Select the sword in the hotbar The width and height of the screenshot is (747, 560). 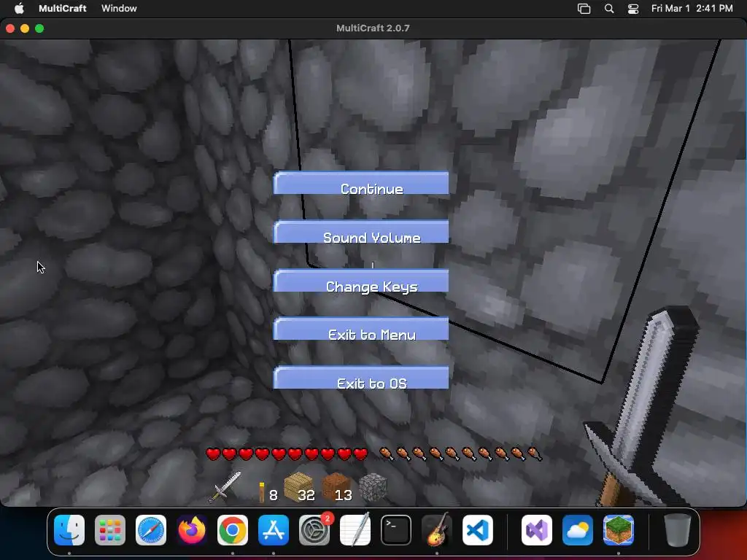point(225,487)
